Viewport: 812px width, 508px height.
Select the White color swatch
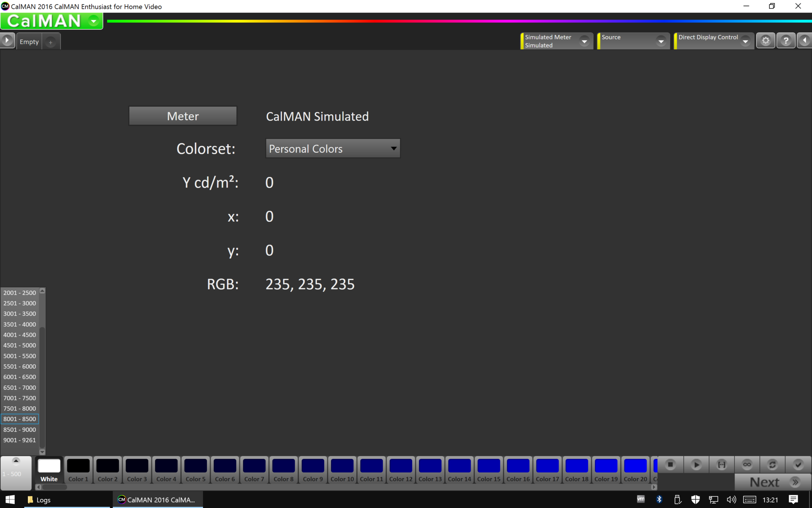click(x=49, y=470)
